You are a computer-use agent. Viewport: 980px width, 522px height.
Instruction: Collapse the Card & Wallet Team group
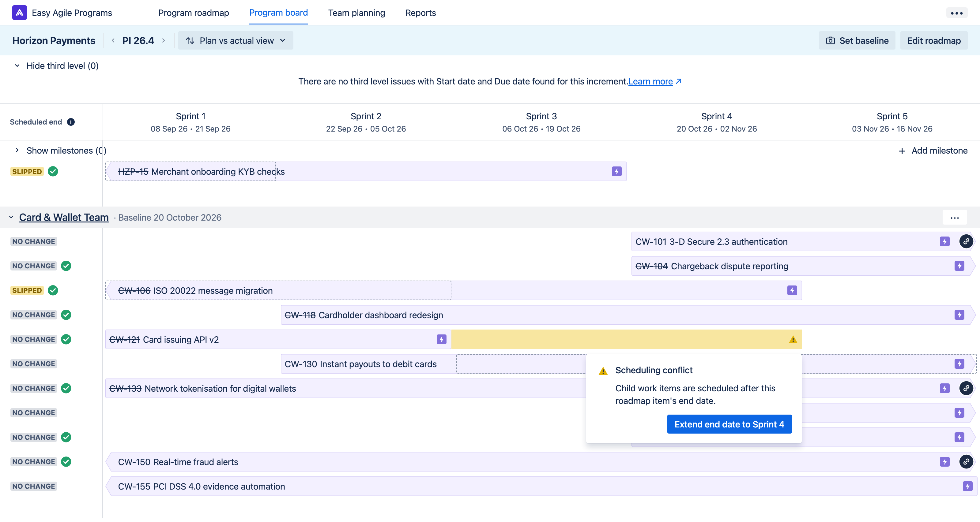pyautogui.click(x=11, y=218)
